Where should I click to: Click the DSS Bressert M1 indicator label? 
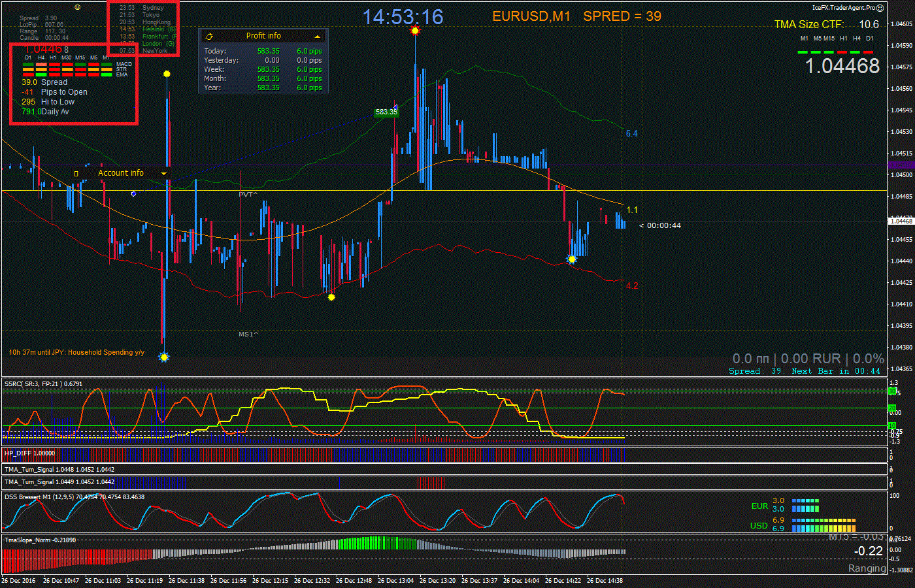[75, 497]
